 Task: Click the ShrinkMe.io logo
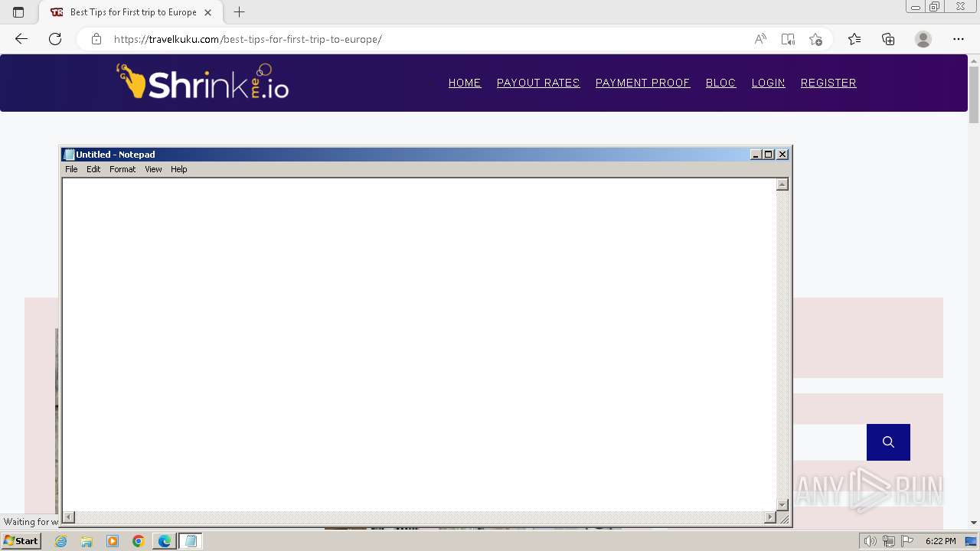tap(202, 82)
